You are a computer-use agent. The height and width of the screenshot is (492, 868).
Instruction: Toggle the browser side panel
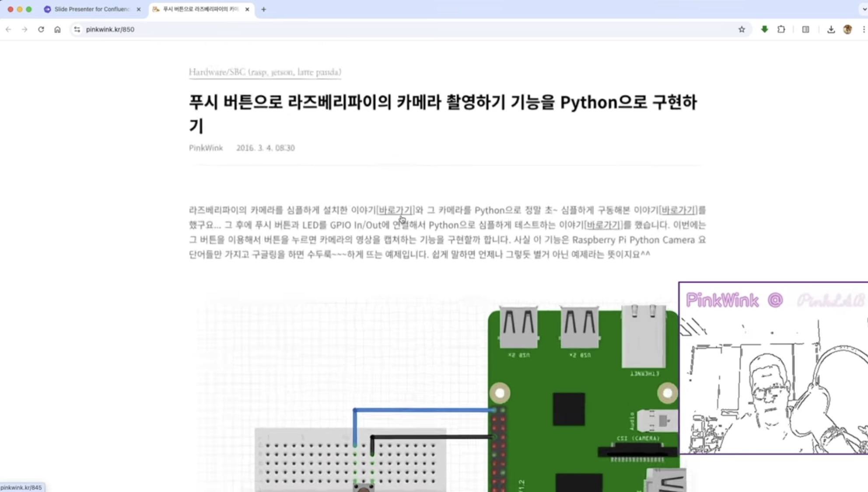805,29
